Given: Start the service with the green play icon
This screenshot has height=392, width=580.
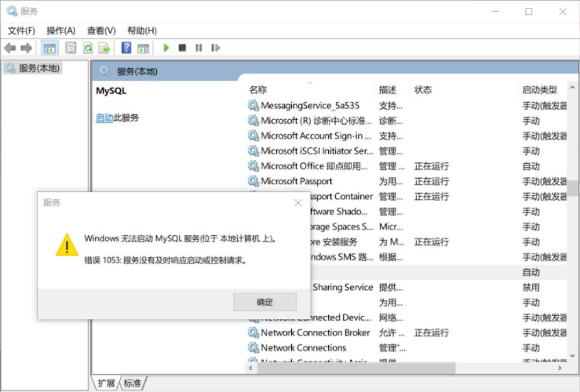Looking at the screenshot, I should coord(166,48).
